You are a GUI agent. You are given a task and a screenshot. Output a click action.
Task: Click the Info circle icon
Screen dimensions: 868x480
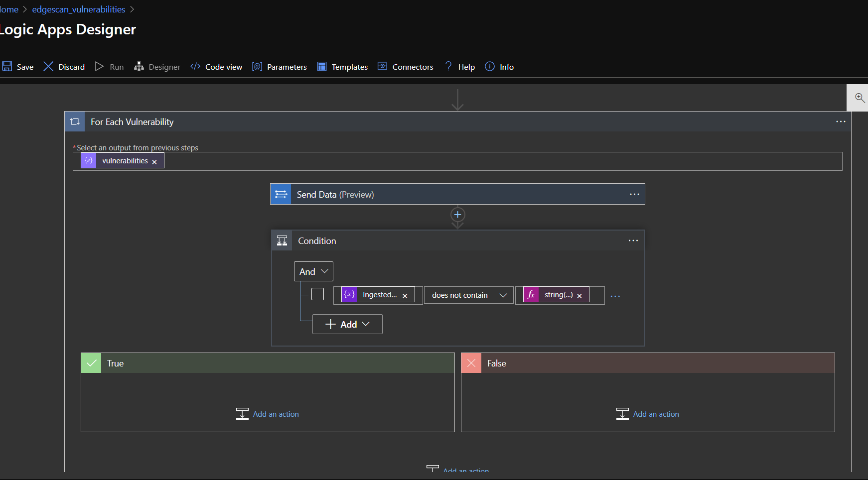pos(490,66)
